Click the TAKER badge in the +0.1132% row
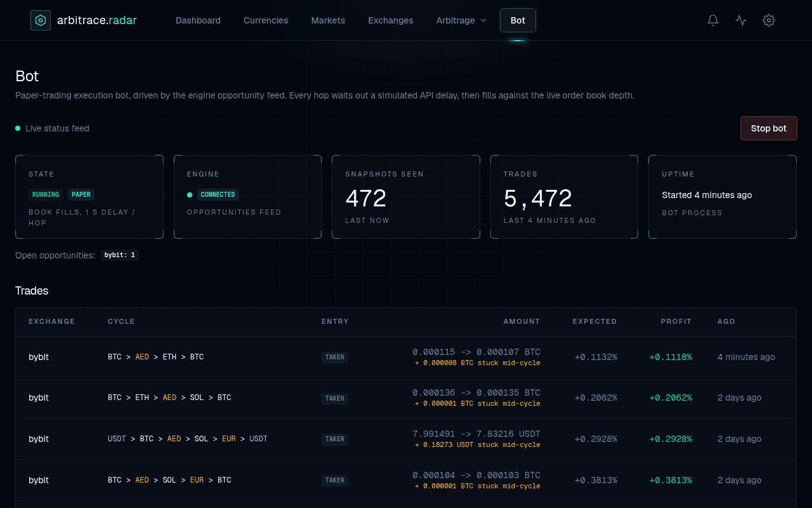 tap(335, 358)
